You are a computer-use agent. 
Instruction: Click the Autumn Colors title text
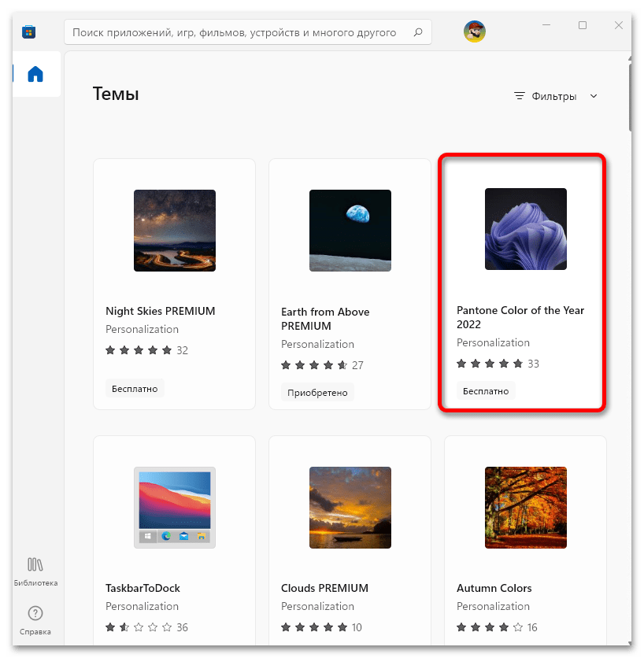[x=494, y=588]
